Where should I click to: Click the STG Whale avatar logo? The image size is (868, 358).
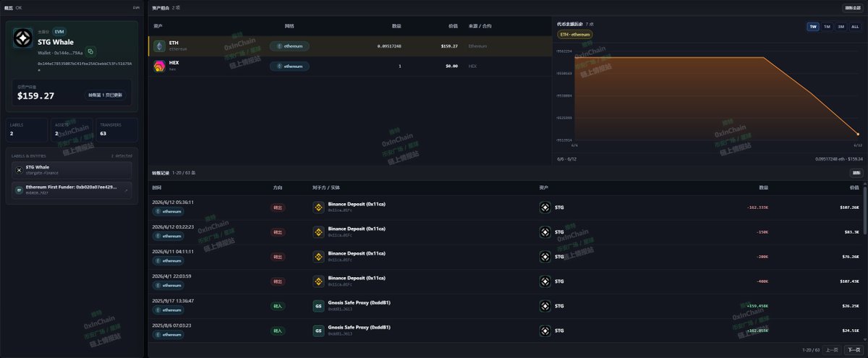click(x=23, y=40)
